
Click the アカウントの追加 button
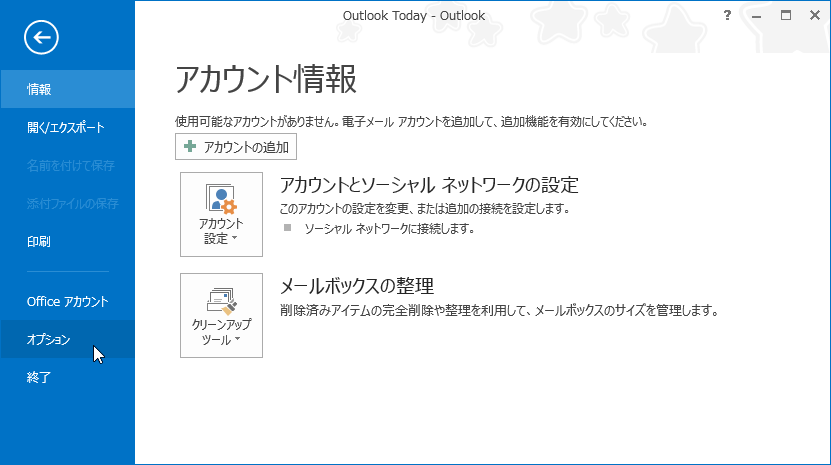(236, 147)
